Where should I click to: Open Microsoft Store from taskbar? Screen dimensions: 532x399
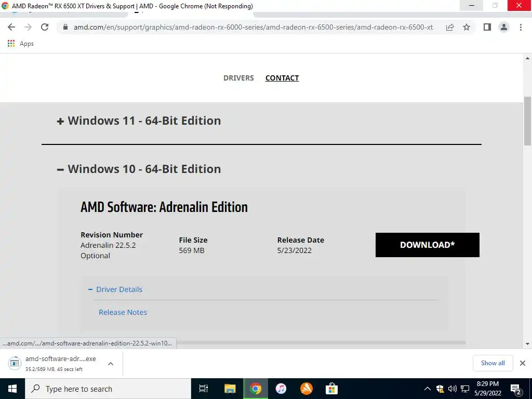331,389
